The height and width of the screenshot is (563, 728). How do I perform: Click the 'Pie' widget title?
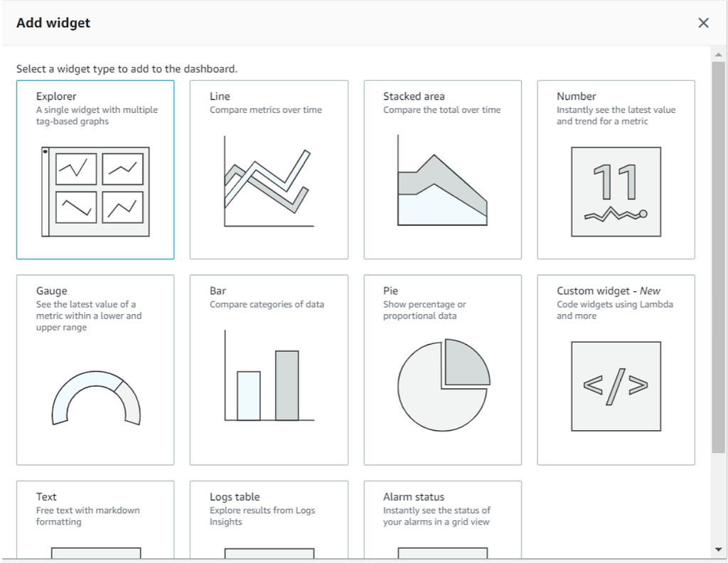pyautogui.click(x=390, y=291)
